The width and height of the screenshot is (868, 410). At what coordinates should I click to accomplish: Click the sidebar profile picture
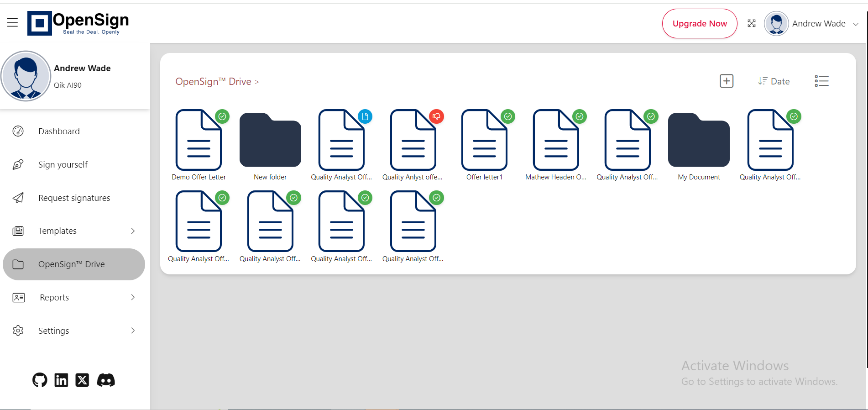pos(26,76)
